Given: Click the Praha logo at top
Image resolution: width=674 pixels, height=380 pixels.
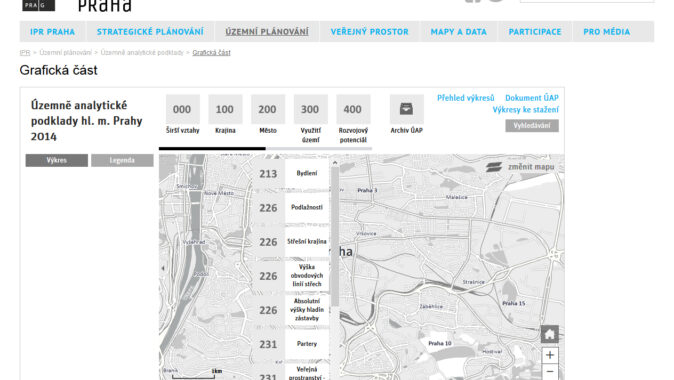Looking at the screenshot, I should click(105, 6).
